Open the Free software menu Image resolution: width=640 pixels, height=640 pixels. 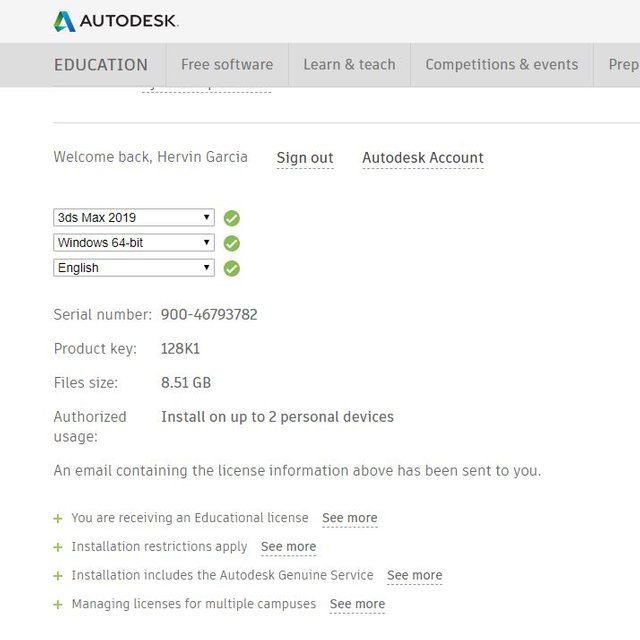[227, 64]
